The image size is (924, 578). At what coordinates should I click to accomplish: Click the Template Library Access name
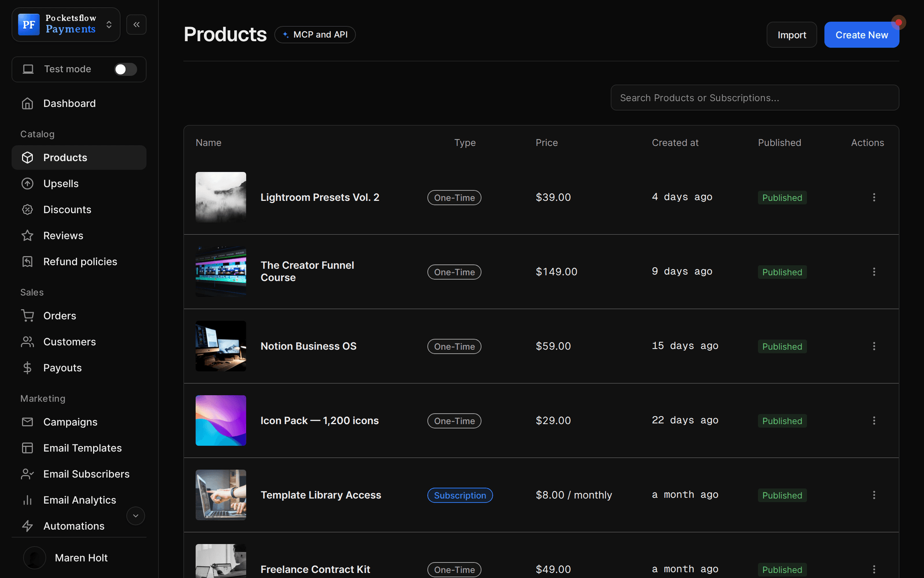pyautogui.click(x=321, y=495)
